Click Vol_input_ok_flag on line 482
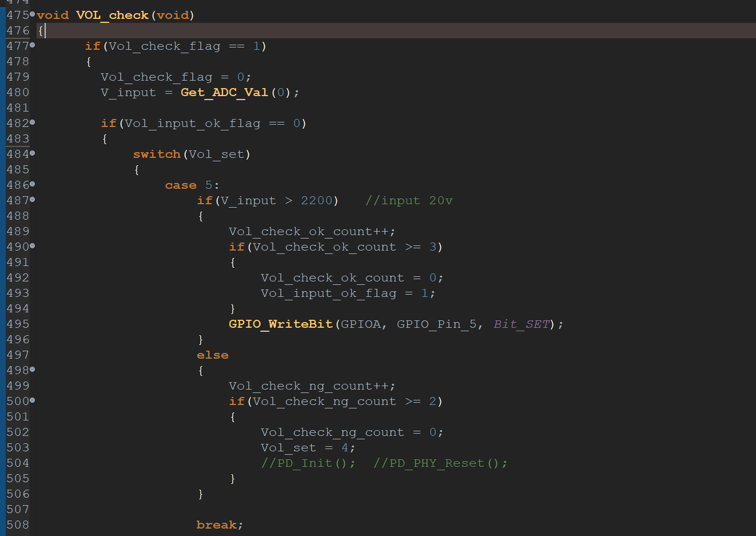The width and height of the screenshot is (756, 536). 193,124
